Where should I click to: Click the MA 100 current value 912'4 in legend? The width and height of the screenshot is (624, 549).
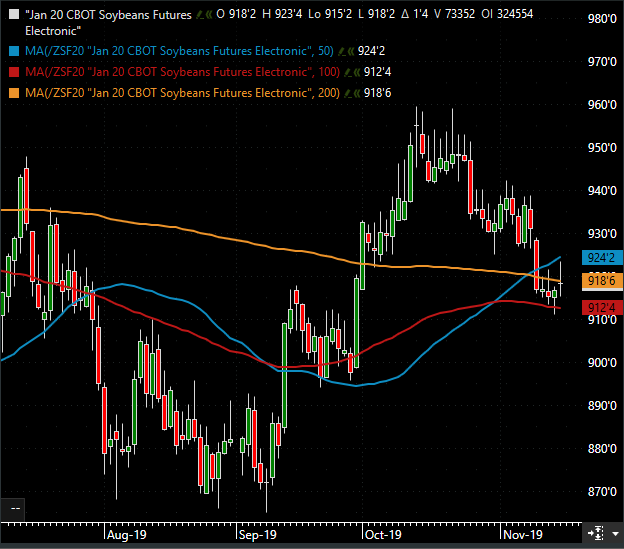(x=377, y=72)
